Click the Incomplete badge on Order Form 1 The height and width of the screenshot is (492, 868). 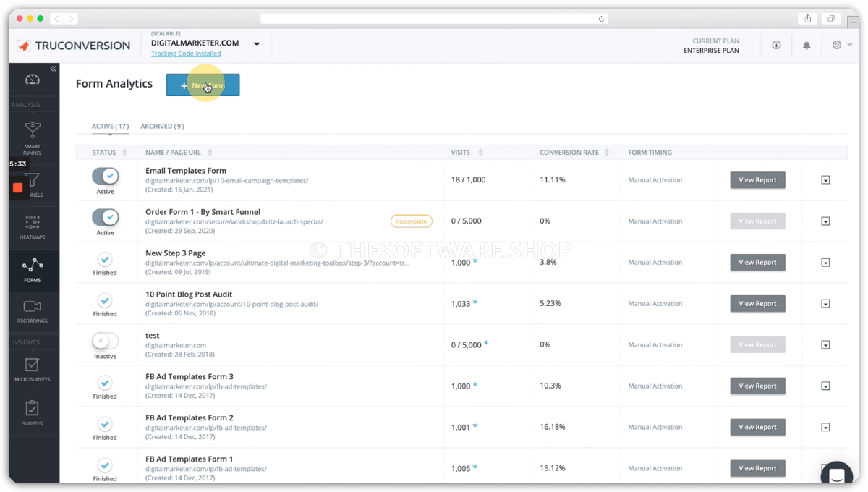click(411, 221)
